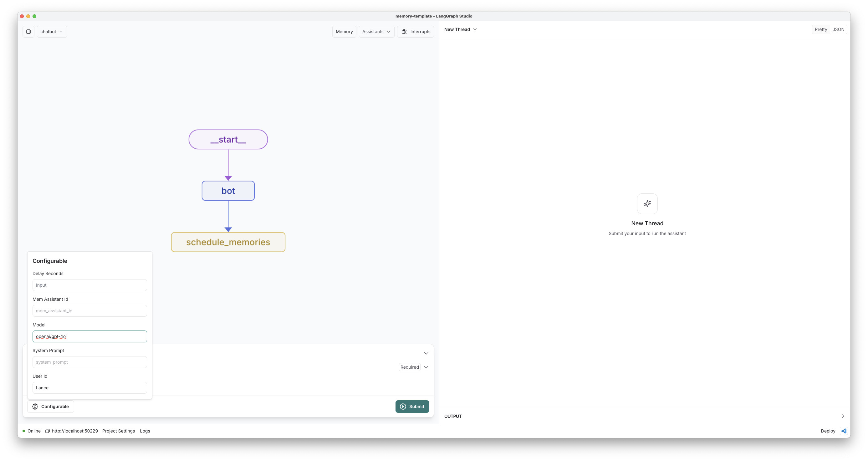Viewport: 868px width, 461px height.
Task: Click the gear icon next to Interrupts
Action: click(404, 32)
